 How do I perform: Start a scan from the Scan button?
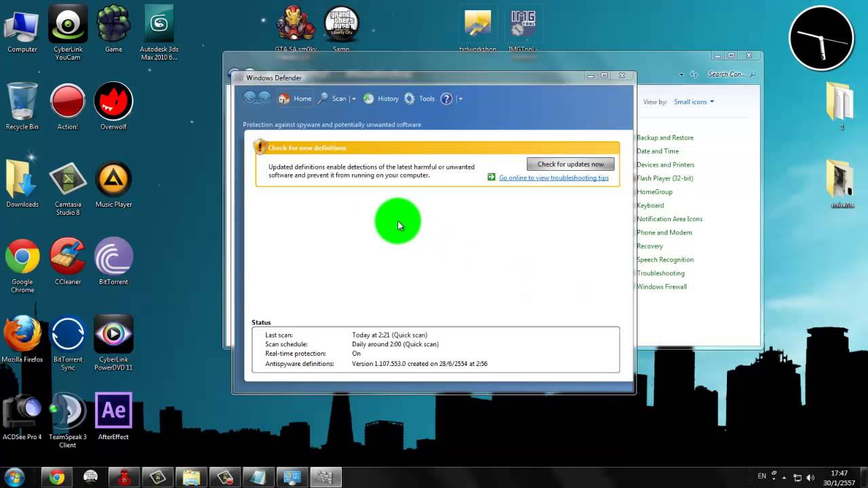[x=332, y=99]
